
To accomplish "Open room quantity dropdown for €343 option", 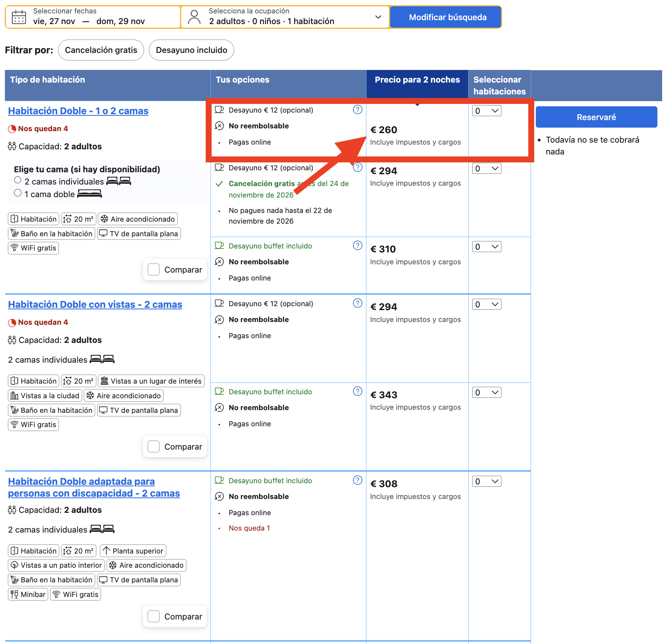I will pyautogui.click(x=487, y=392).
